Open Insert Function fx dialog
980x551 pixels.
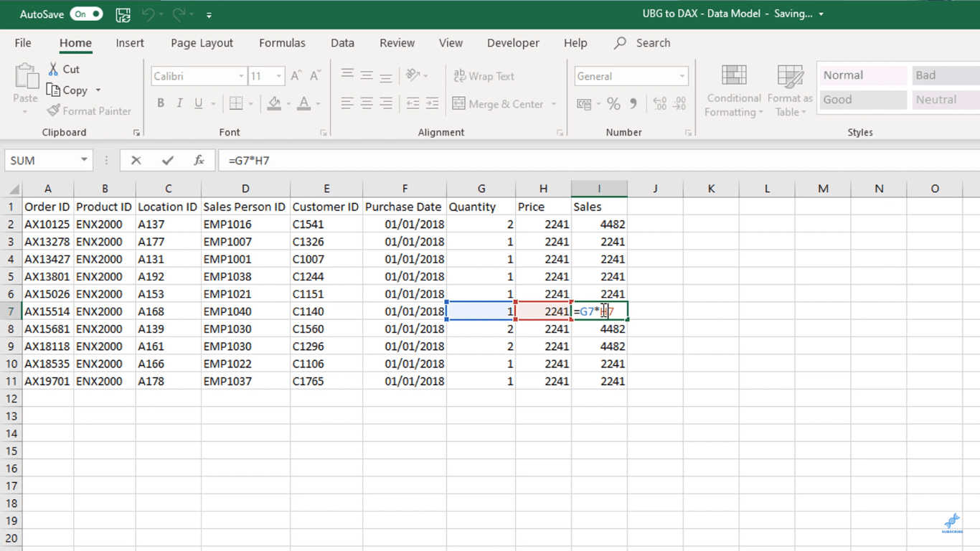199,161
